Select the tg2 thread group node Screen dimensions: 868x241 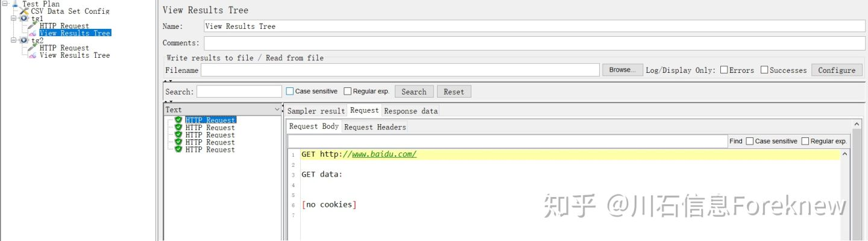[37, 40]
